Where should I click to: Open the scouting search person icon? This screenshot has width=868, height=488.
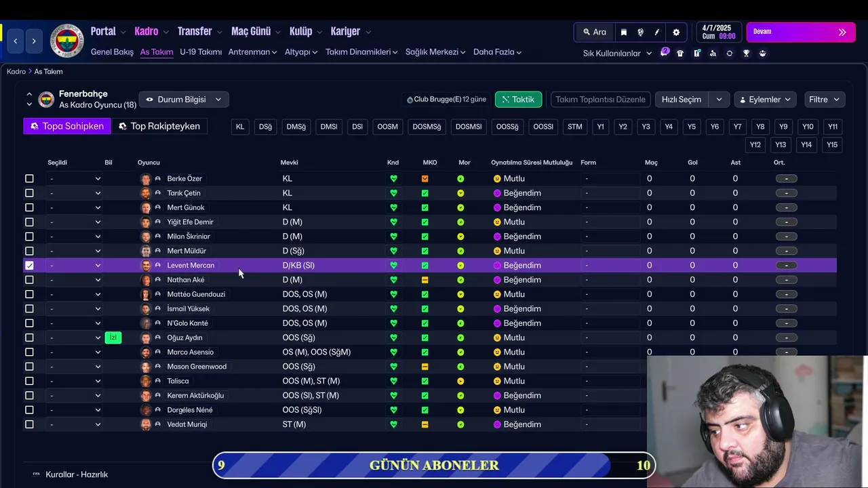713,54
